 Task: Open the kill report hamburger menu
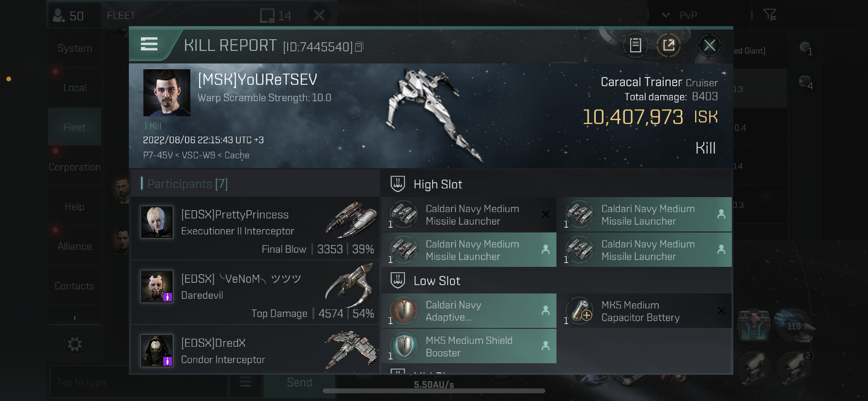tap(149, 45)
